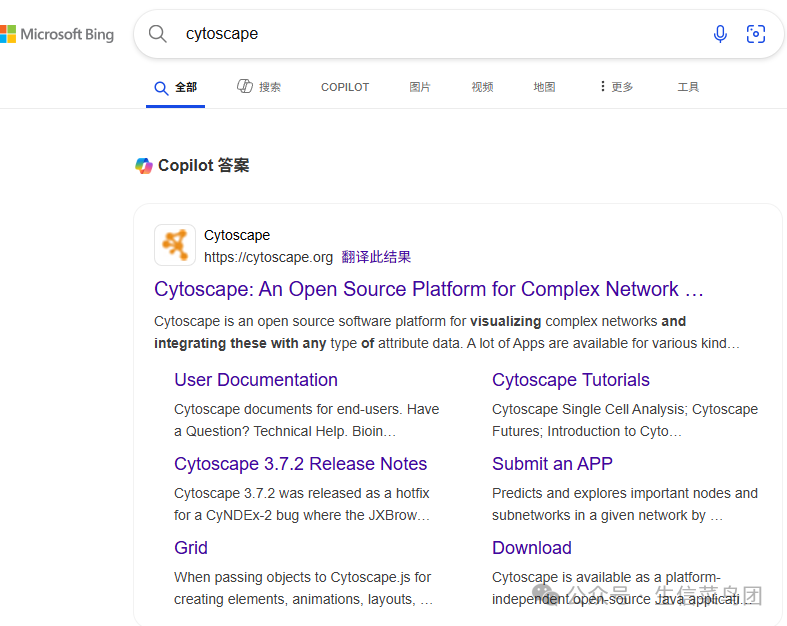Click the Copilot colorful logo icon
Viewport: 787px width, 626px height.
click(x=144, y=166)
